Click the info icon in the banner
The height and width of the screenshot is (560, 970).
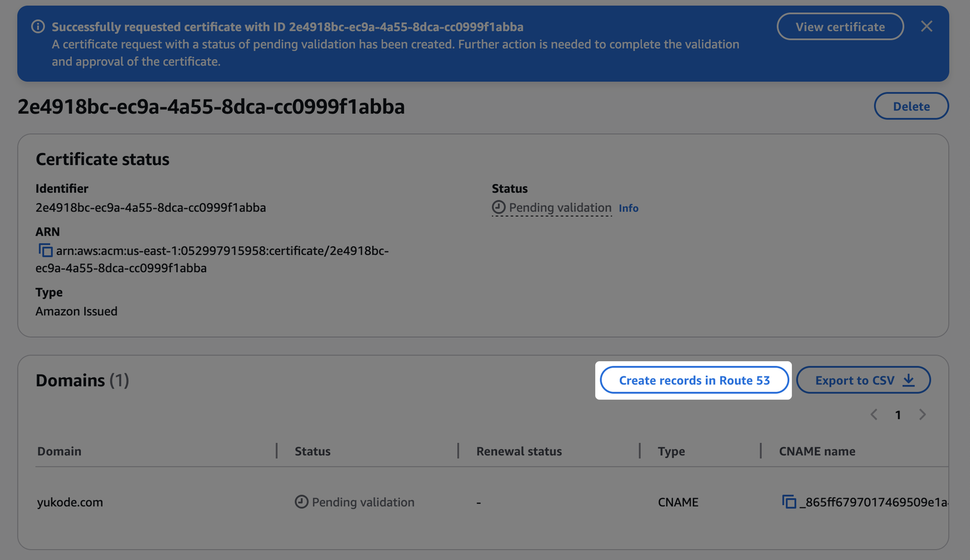pos(38,27)
